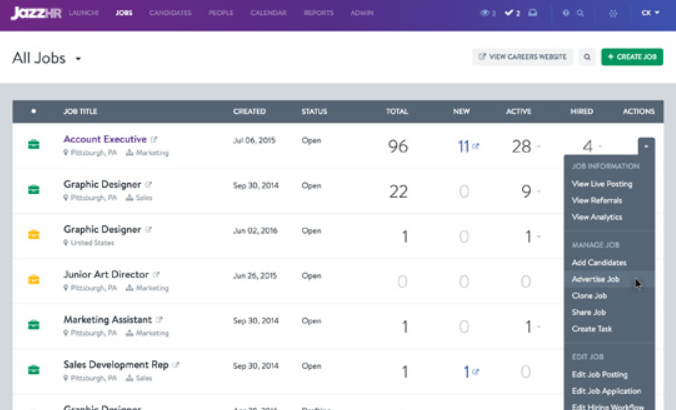Expand the hired 4 dropdown arrow
Screen dimensions: 676x410
click(x=600, y=147)
